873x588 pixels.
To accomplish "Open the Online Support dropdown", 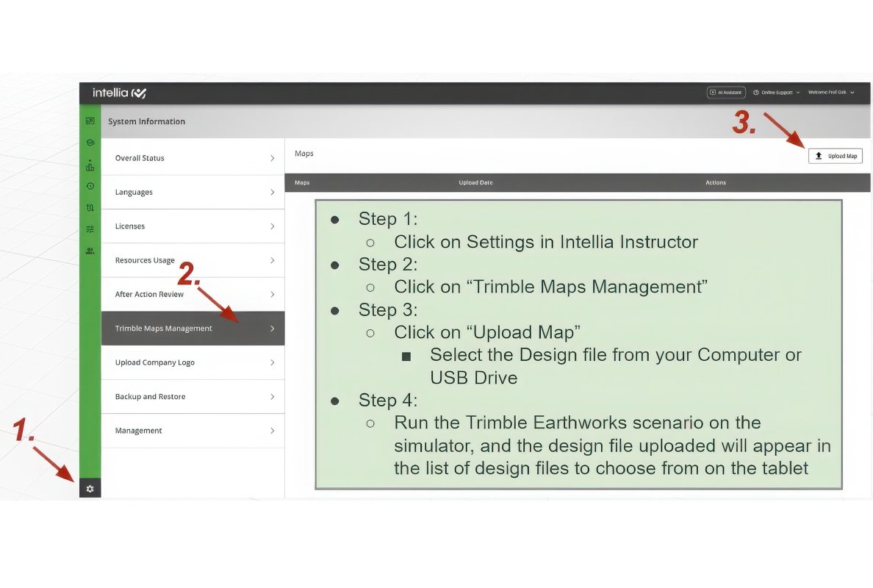I will point(776,93).
